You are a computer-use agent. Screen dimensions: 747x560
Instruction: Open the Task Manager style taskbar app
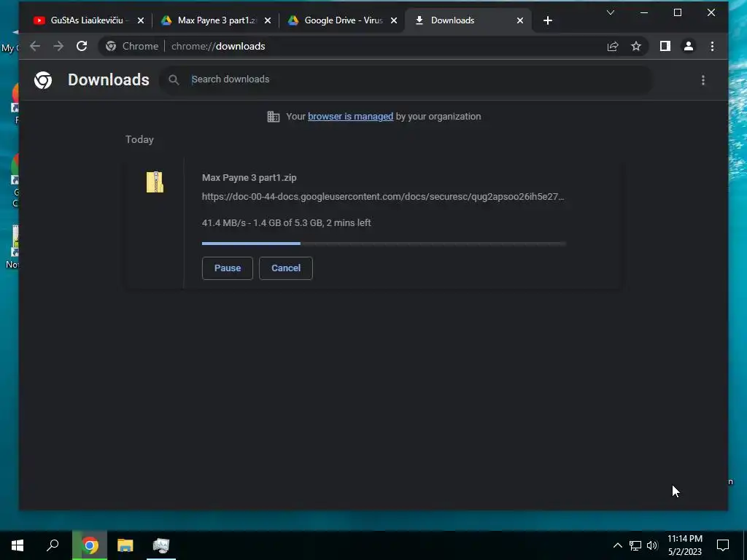point(161,545)
